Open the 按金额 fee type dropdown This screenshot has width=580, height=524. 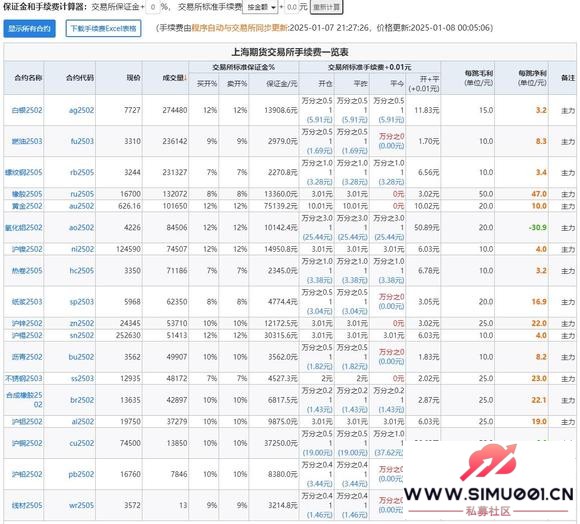pyautogui.click(x=260, y=7)
